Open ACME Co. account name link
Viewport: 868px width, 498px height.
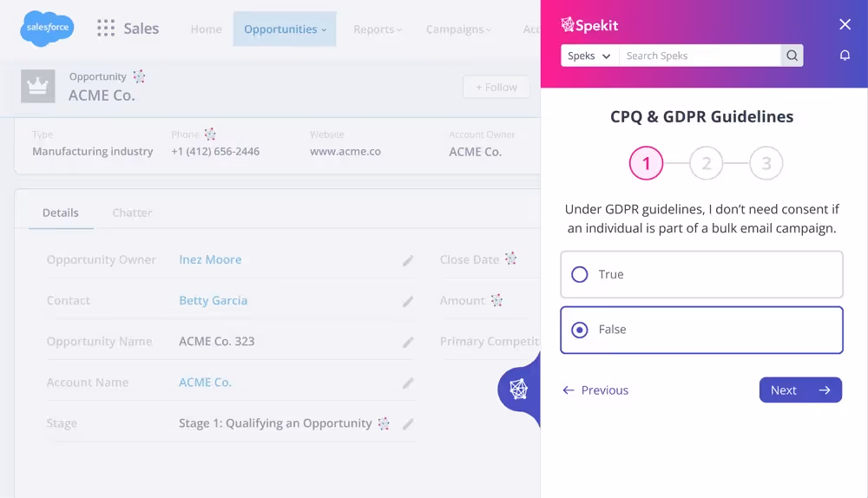(206, 383)
